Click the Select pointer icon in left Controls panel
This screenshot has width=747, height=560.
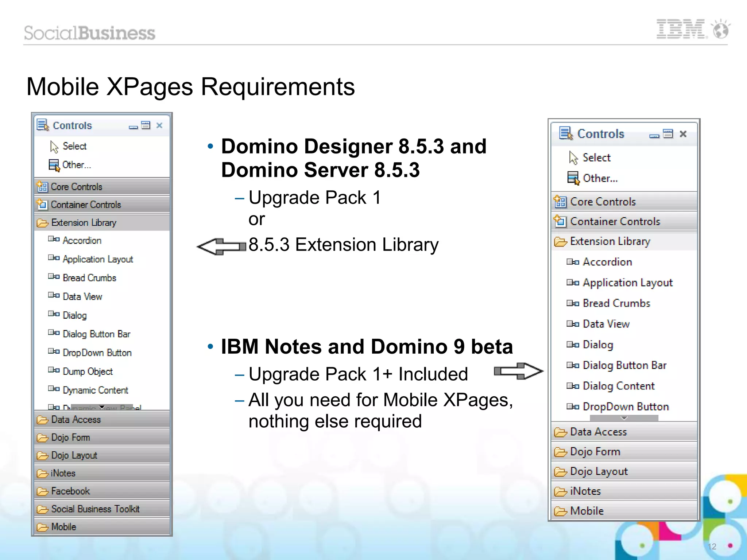point(54,147)
